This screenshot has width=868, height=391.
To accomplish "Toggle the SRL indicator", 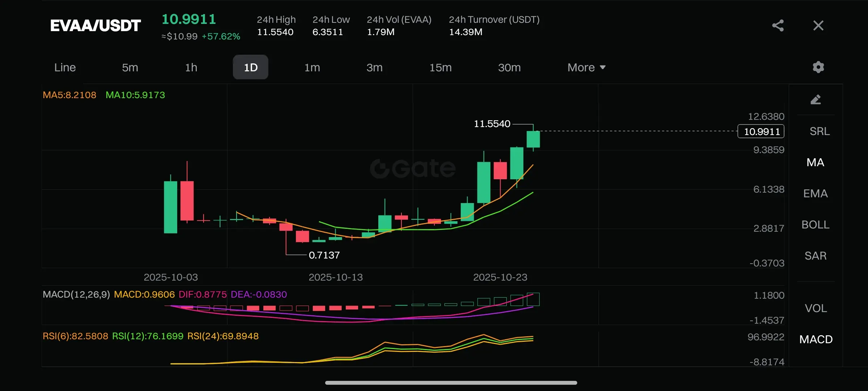I will click(x=819, y=131).
